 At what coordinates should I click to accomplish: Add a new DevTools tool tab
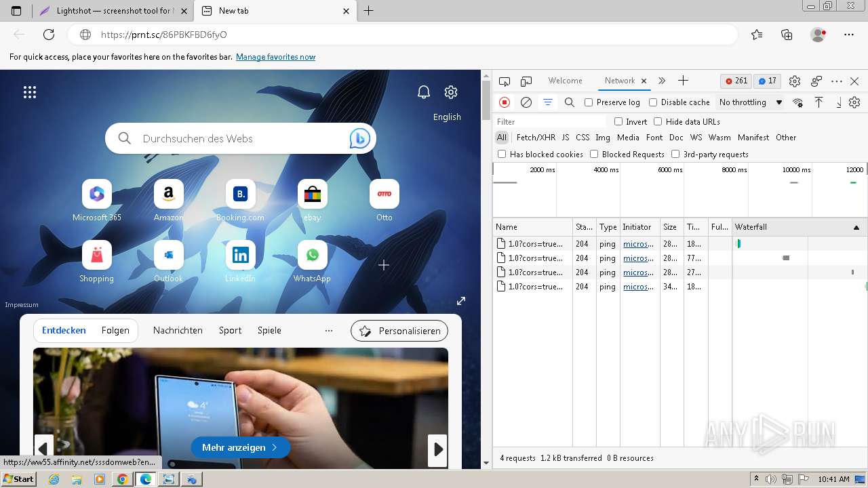tap(683, 81)
